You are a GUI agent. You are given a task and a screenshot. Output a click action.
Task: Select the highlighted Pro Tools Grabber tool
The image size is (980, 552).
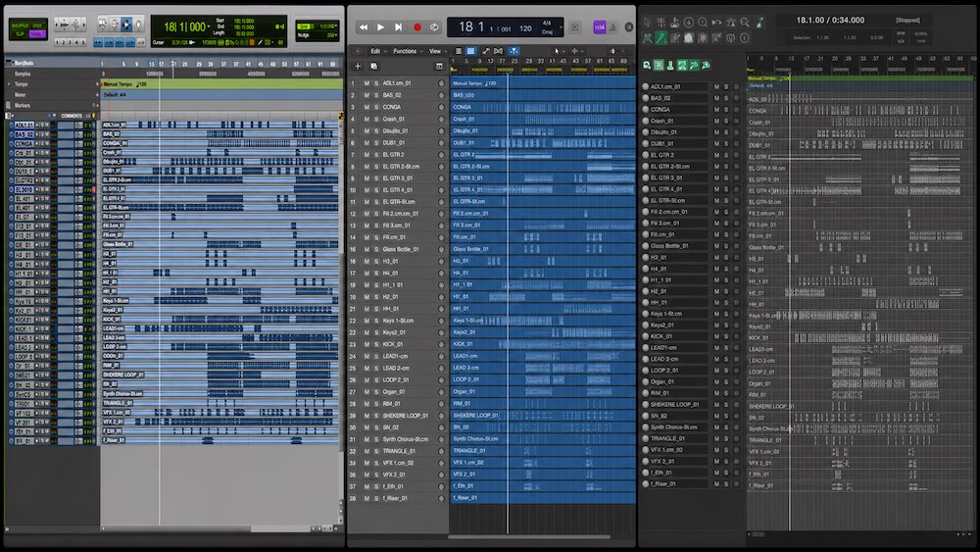tap(126, 25)
